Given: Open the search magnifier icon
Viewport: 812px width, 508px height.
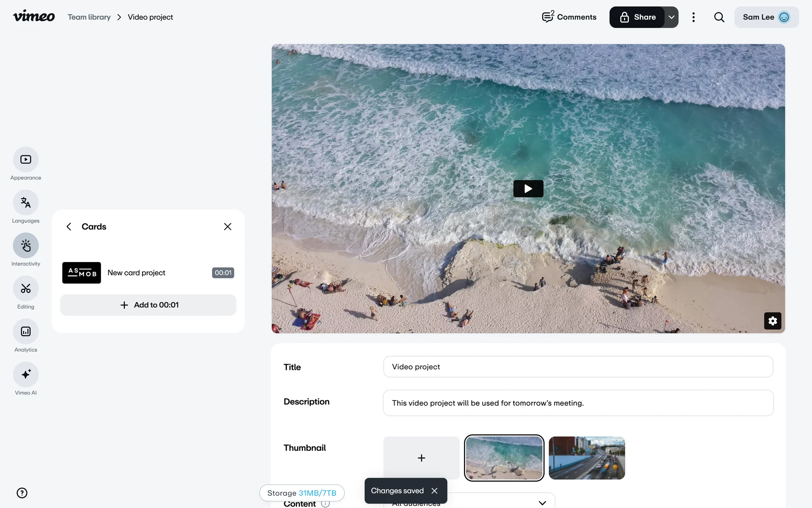Looking at the screenshot, I should pos(719,17).
